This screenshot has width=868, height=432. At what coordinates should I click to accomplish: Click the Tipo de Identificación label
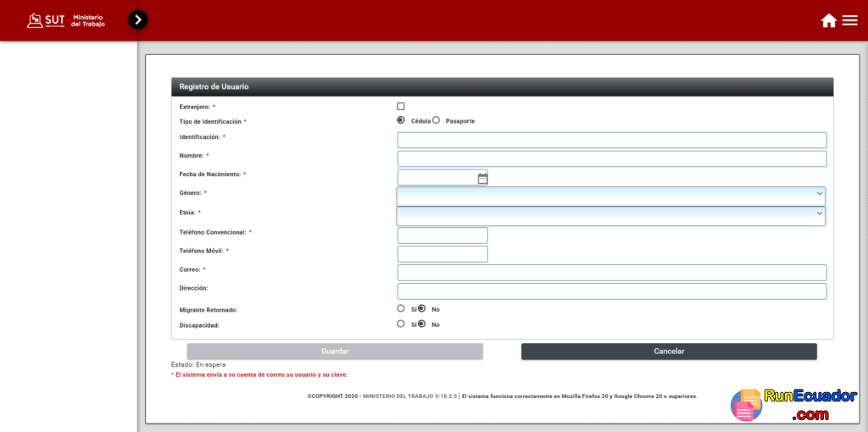coord(213,121)
